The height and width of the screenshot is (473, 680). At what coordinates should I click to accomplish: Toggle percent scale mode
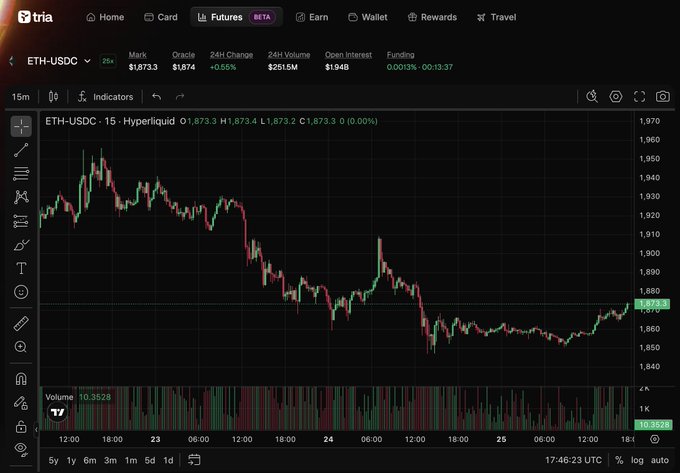click(x=619, y=460)
